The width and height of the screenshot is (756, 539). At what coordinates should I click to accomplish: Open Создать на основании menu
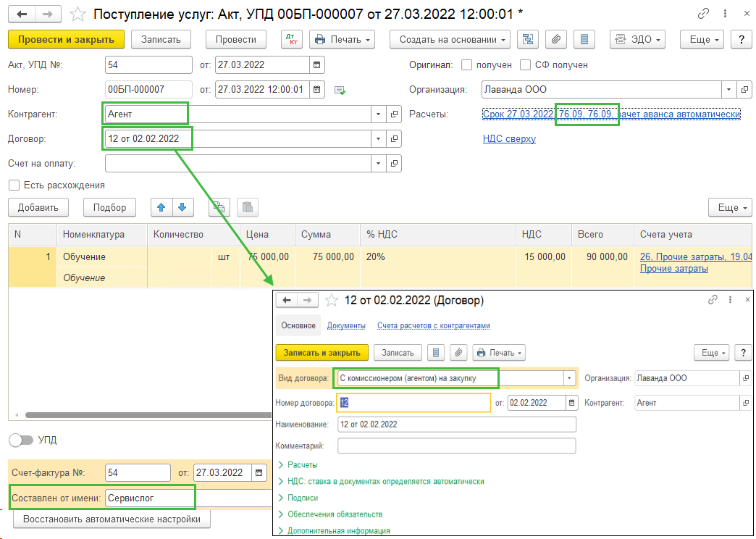point(450,40)
